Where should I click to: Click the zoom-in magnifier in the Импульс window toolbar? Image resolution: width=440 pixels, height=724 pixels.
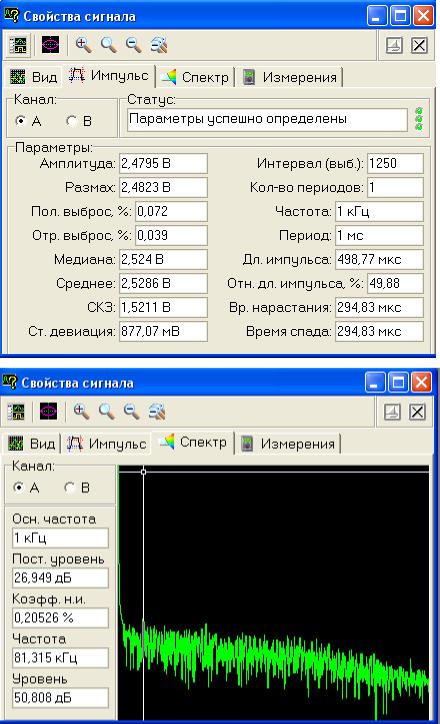tap(83, 44)
